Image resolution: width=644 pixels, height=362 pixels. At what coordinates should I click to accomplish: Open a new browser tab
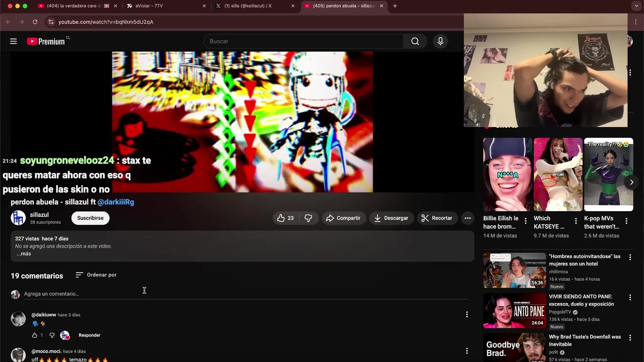point(395,6)
